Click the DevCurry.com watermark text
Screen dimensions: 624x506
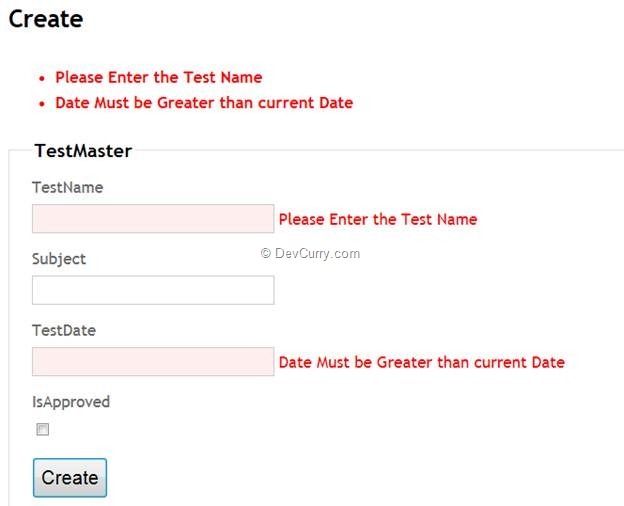317,253
